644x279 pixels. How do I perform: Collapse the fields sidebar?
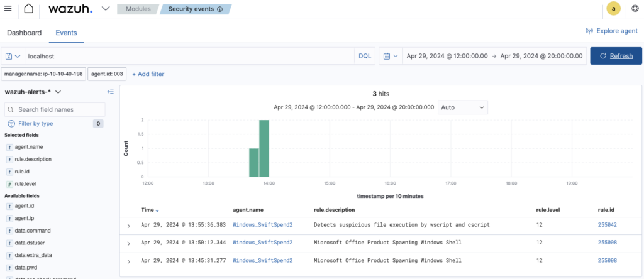click(x=110, y=92)
